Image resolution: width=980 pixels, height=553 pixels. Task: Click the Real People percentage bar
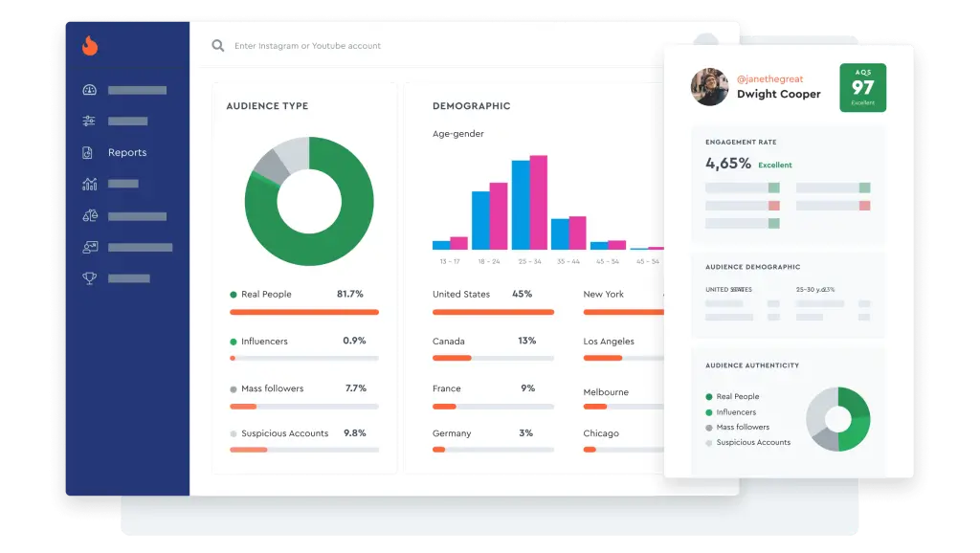tap(303, 311)
